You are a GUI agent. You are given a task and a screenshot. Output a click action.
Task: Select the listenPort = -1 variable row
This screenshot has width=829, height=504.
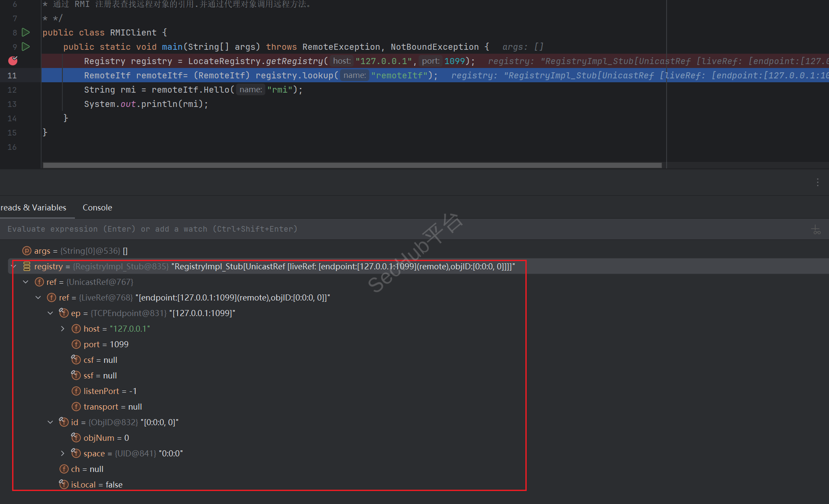pos(110,391)
